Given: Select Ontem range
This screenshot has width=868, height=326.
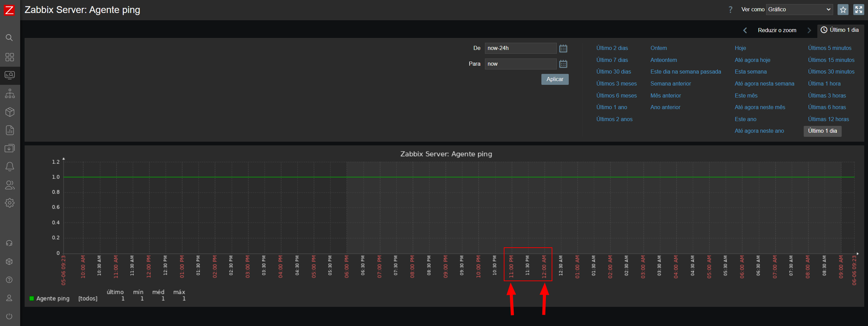Looking at the screenshot, I should pos(659,48).
